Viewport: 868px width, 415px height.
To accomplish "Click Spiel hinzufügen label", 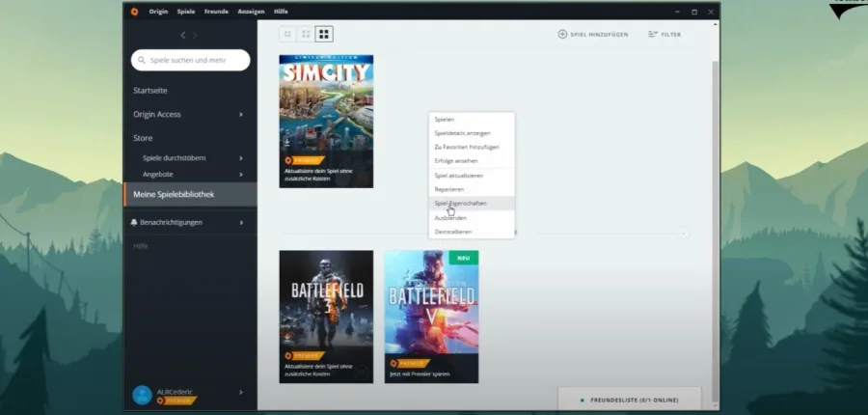I will [599, 35].
